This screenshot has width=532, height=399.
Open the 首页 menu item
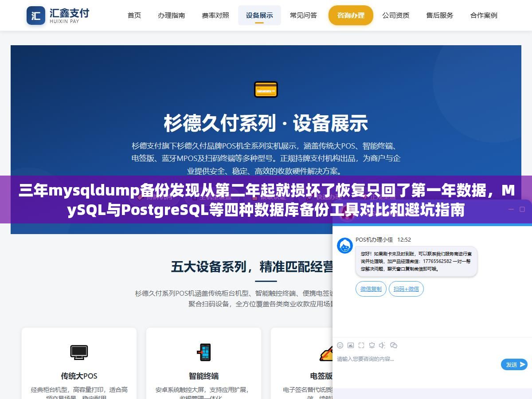pos(134,15)
